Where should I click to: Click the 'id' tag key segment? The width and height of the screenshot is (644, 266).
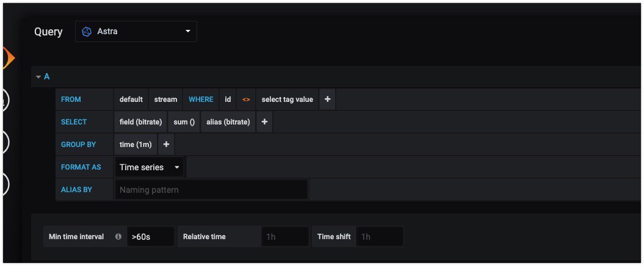click(228, 99)
